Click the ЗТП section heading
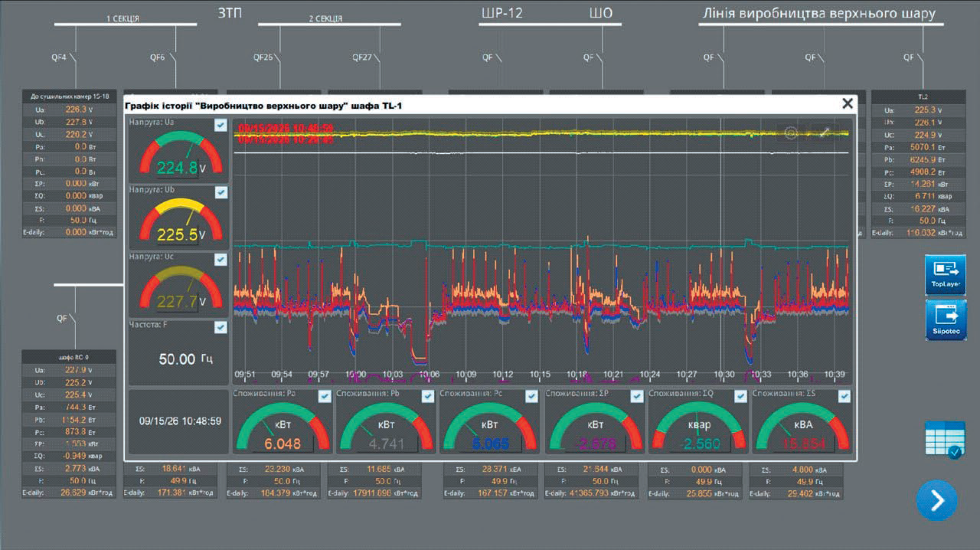 [229, 13]
